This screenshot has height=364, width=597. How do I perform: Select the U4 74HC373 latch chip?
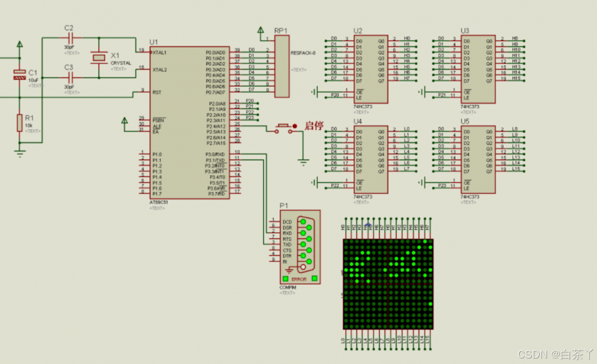[x=371, y=160]
